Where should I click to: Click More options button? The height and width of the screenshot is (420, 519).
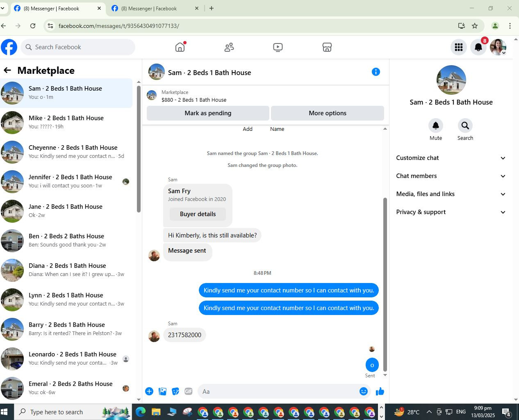328,113
